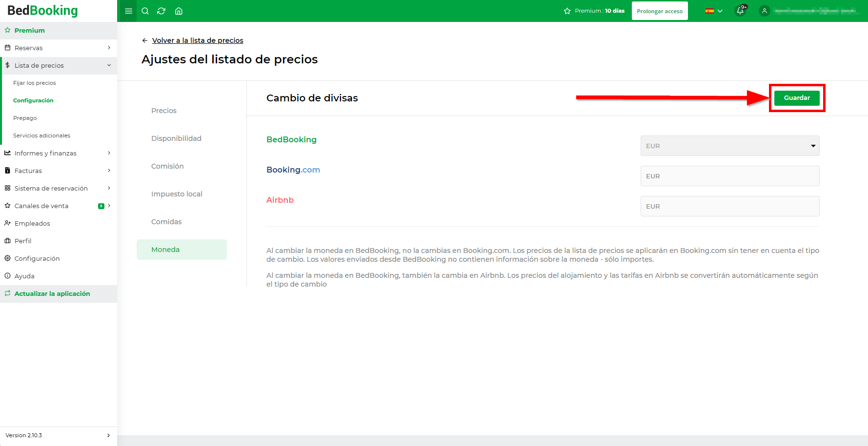Click the sync icon for Actualizar la aplicación

click(7, 293)
